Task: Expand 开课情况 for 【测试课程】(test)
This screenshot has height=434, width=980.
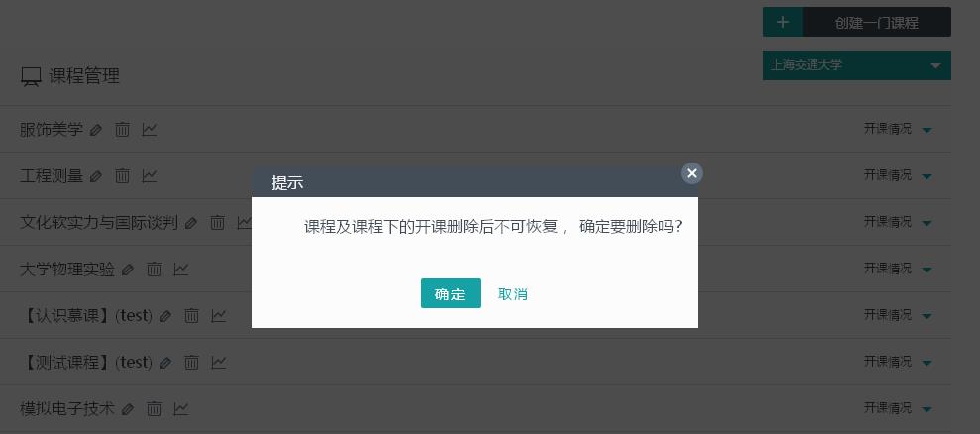Action: coord(898,362)
